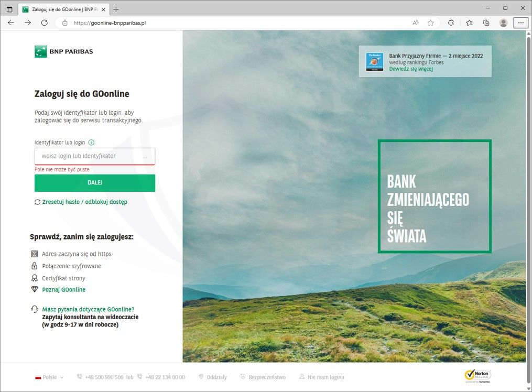Click the browser refresh button
This screenshot has width=532, height=392.
(44, 23)
